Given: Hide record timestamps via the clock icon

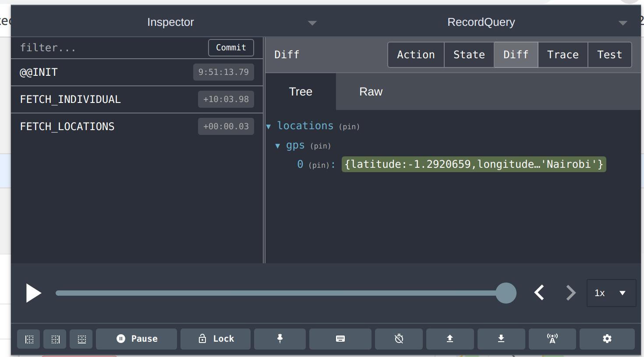Looking at the screenshot, I should pos(398,339).
